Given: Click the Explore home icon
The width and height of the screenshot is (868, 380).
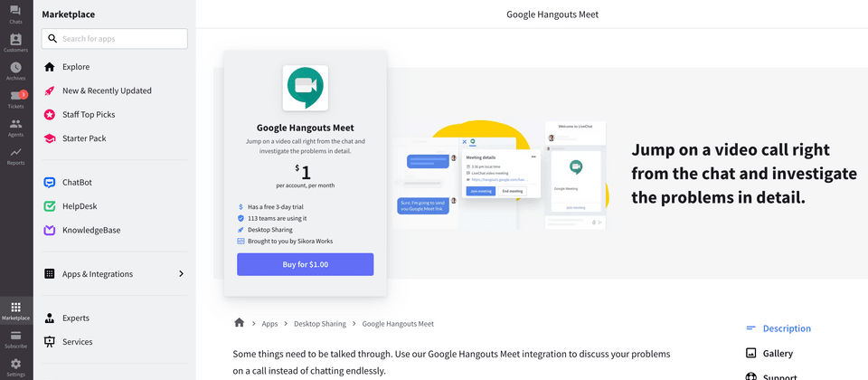Looking at the screenshot, I should point(50,67).
